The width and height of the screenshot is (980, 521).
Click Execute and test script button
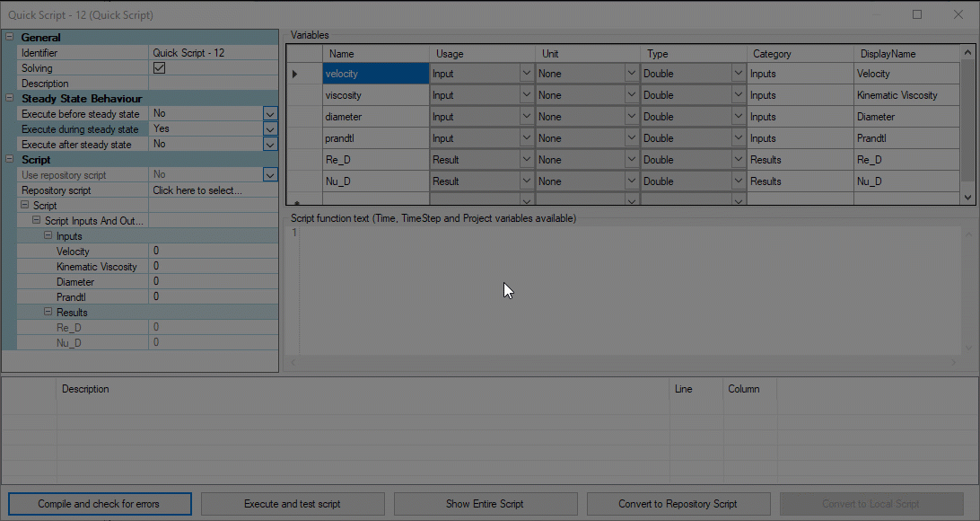(293, 504)
